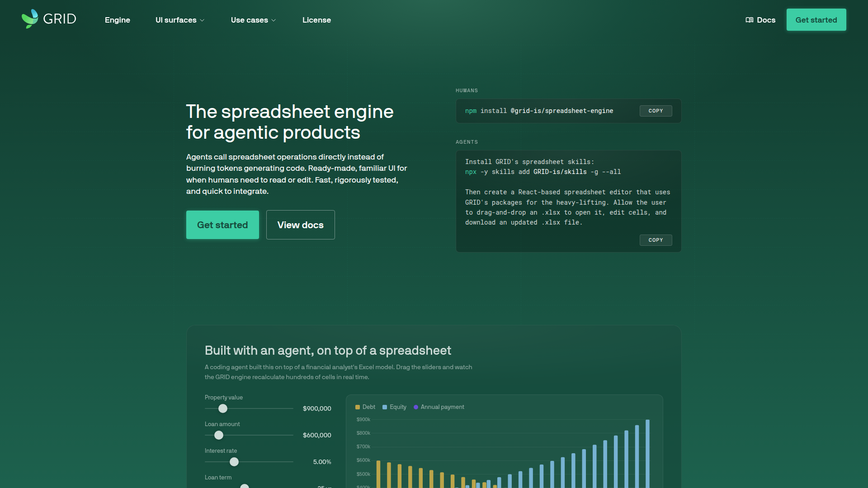Toggle the Annual payment legend entry
The width and height of the screenshot is (868, 488).
439,407
